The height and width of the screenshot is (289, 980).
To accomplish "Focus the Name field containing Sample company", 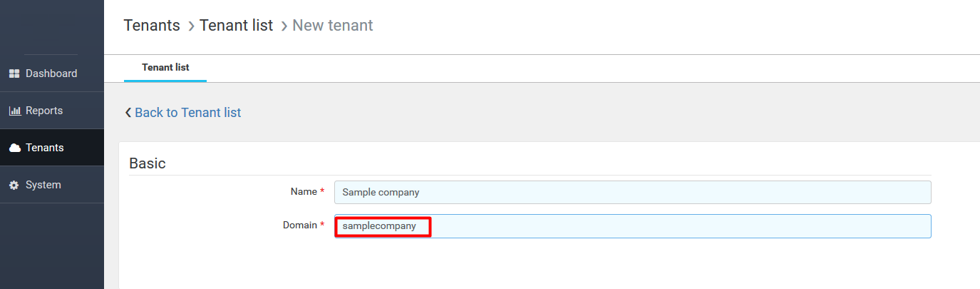I will (633, 192).
